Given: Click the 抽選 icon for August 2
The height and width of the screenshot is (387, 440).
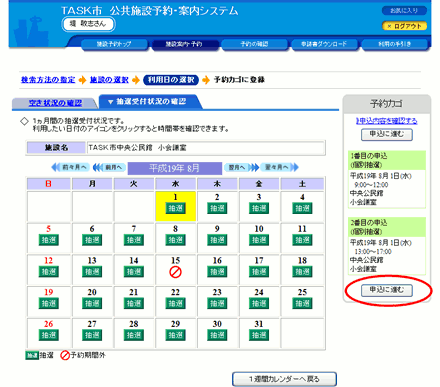Looking at the screenshot, I should (217, 208).
